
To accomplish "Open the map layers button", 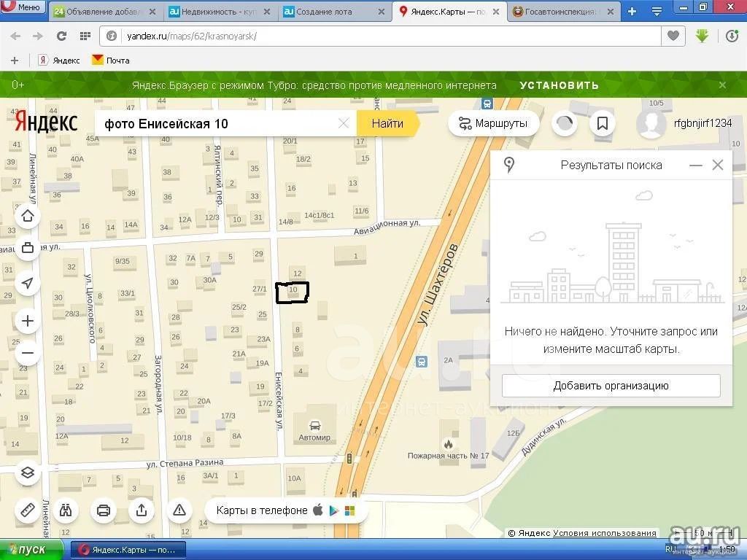I will [28, 472].
